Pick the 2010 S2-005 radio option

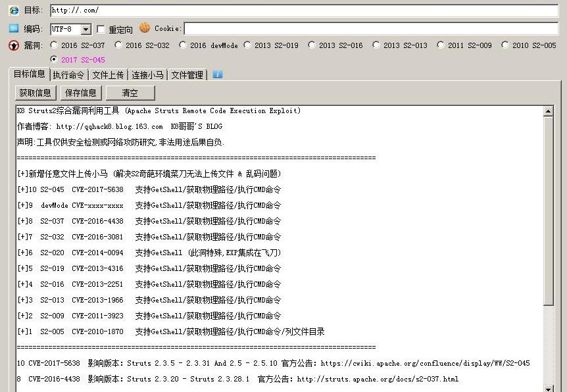(505, 45)
